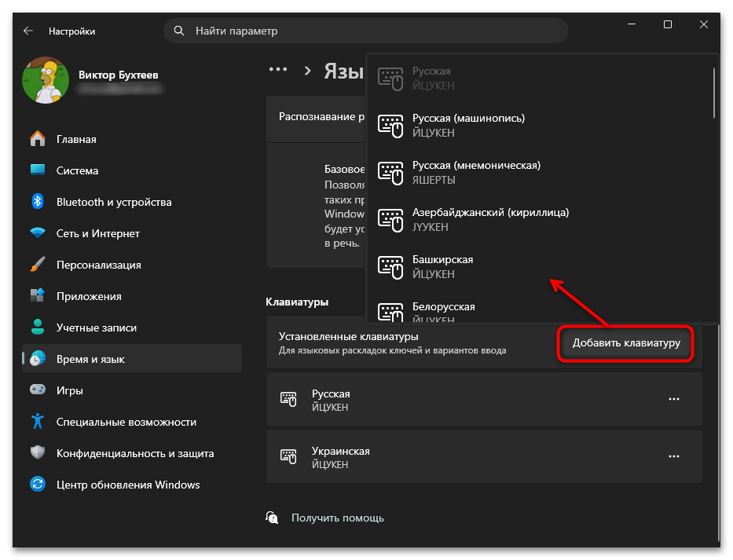Viewport: 733px width, 560px height.
Task: Click the installed Русская ЙЦУКЕН row
Action: point(484,399)
